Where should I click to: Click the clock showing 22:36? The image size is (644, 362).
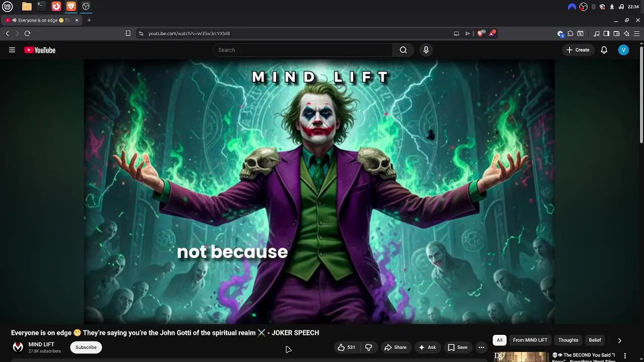633,7
